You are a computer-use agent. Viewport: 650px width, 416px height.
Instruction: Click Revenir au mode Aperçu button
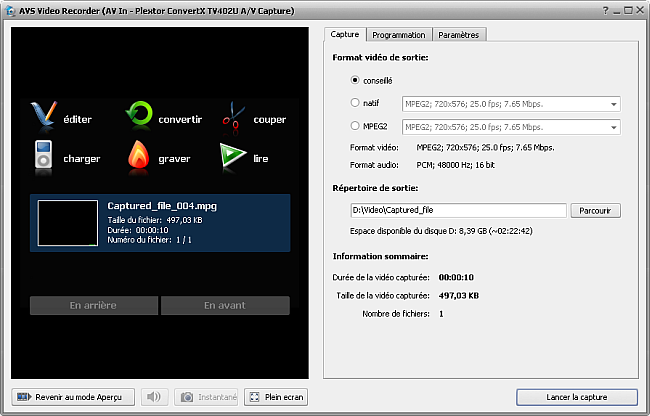(x=73, y=397)
